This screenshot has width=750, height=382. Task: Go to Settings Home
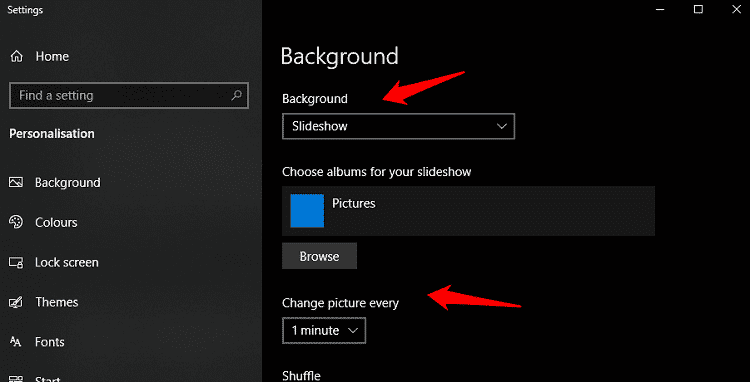coord(39,56)
